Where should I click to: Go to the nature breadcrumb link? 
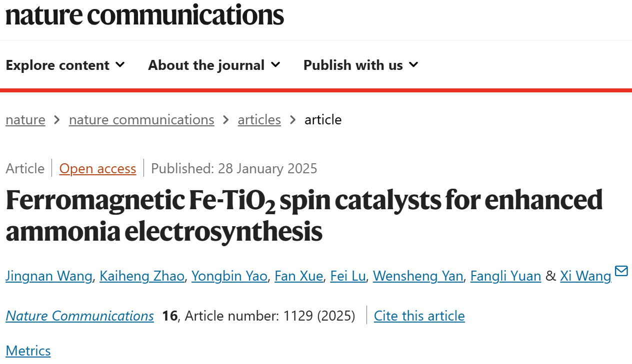[x=25, y=120]
